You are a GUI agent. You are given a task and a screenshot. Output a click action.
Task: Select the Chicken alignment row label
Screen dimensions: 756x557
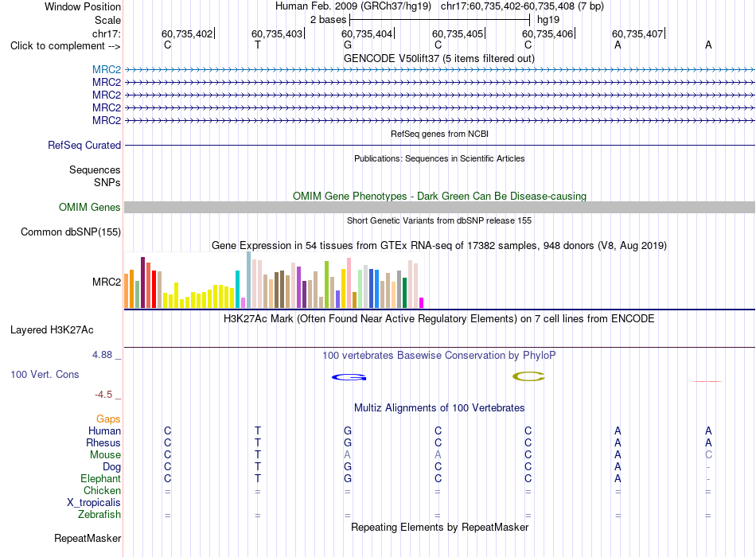click(x=102, y=490)
